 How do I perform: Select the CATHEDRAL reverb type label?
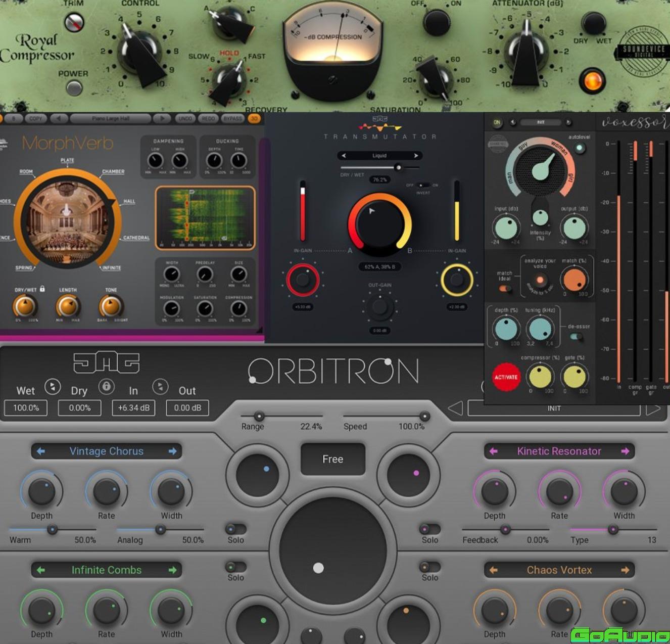point(136,238)
